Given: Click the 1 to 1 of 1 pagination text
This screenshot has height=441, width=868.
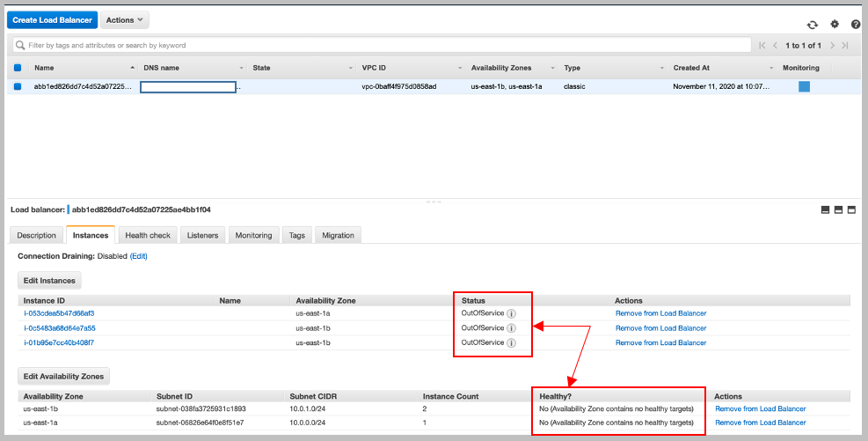Looking at the screenshot, I should coord(803,46).
